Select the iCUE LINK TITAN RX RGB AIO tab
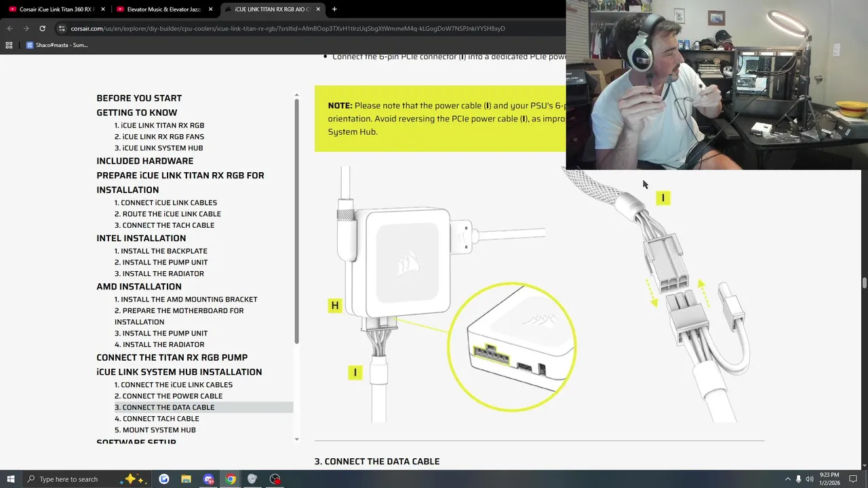868x488 pixels. pos(271,9)
